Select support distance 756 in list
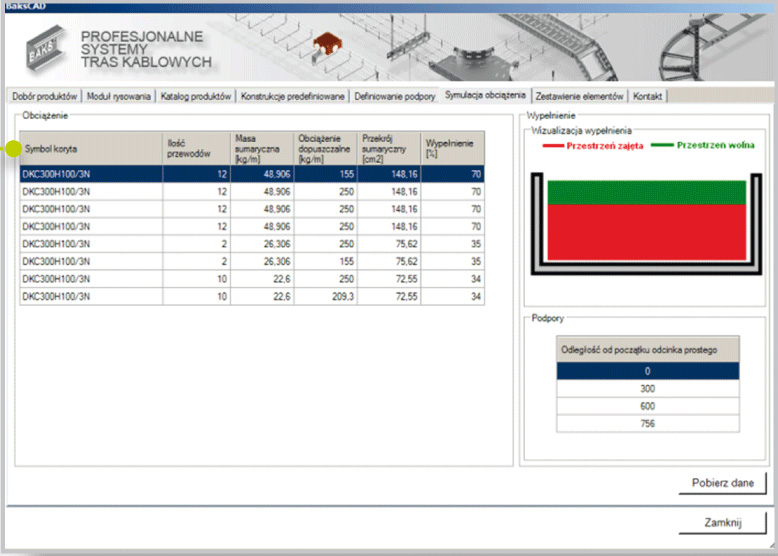Screen dimensions: 778x556 click(x=647, y=424)
